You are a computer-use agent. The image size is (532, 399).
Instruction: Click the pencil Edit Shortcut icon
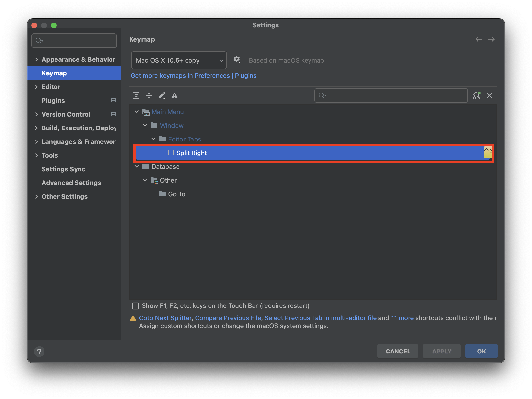162,95
